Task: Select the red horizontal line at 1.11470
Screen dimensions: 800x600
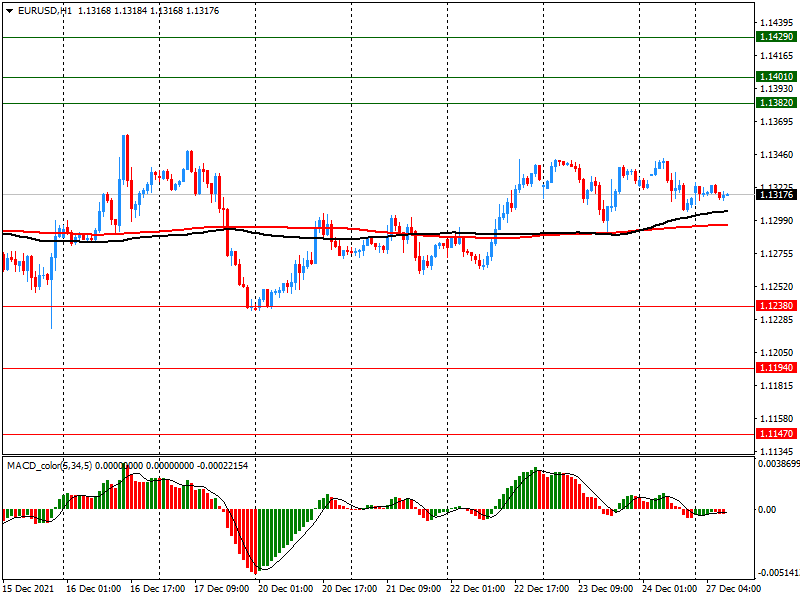Action: point(378,434)
